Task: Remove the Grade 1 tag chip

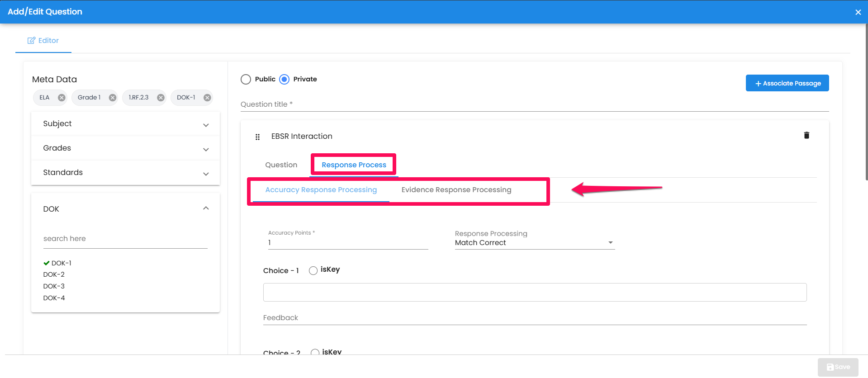Action: coord(113,98)
